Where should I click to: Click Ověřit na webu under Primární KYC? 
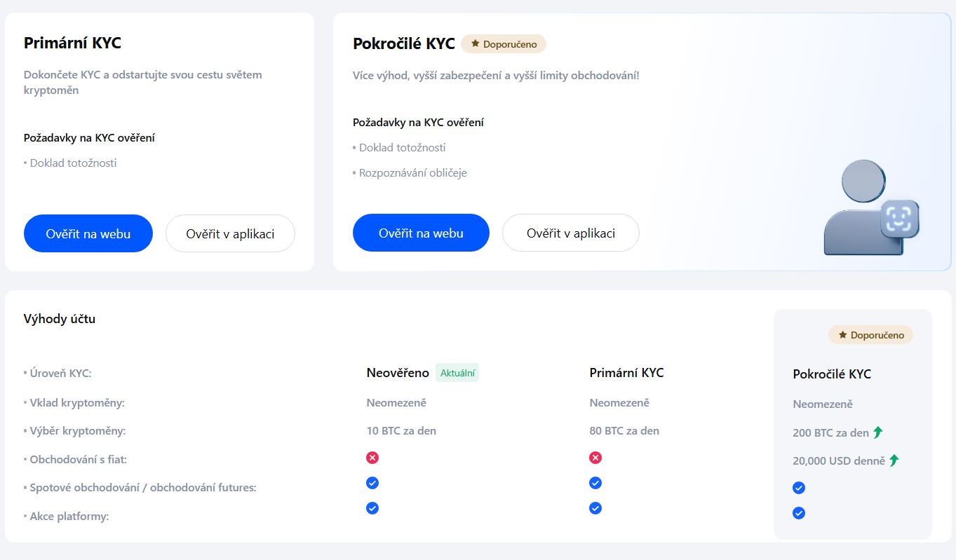pyautogui.click(x=88, y=233)
